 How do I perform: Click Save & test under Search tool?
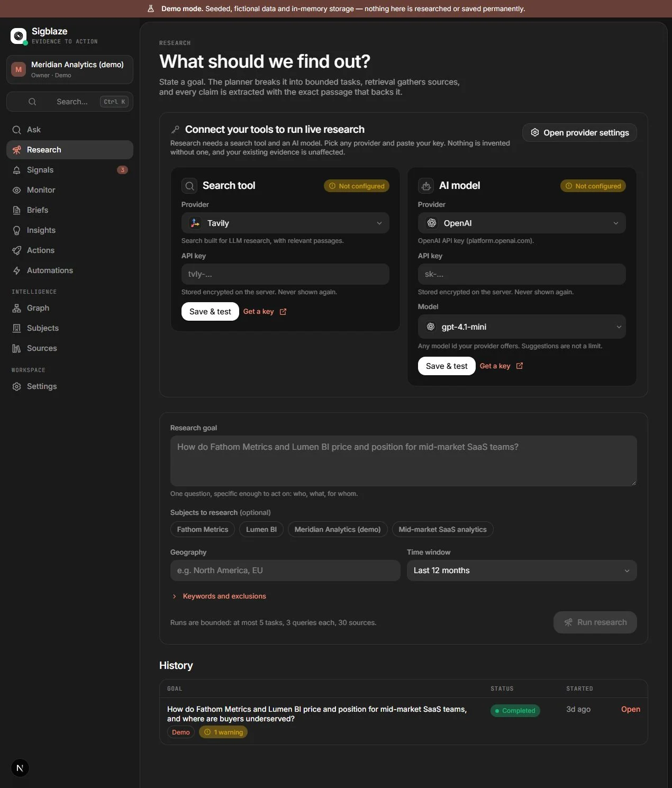pos(210,312)
